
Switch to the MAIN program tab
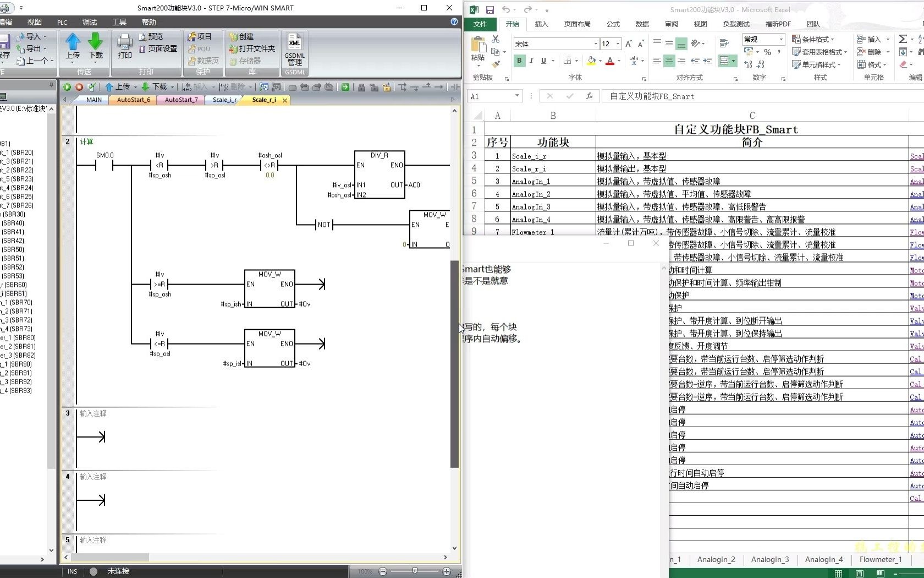(94, 100)
